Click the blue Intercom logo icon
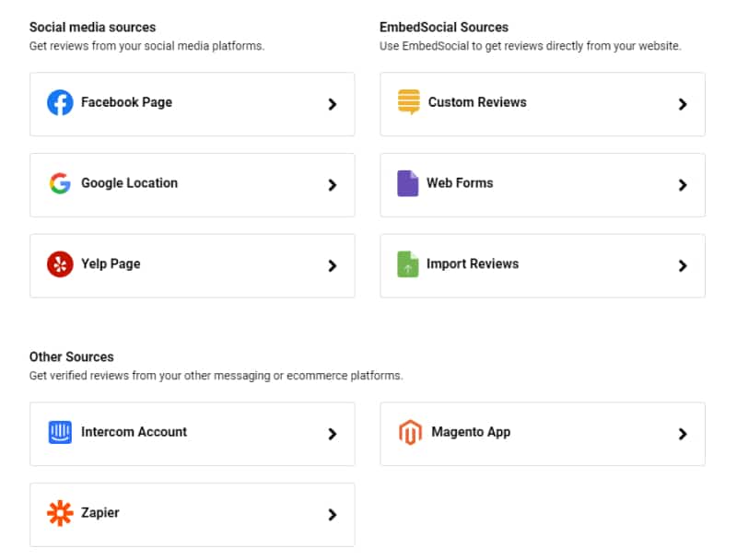The image size is (737, 560). 60,432
